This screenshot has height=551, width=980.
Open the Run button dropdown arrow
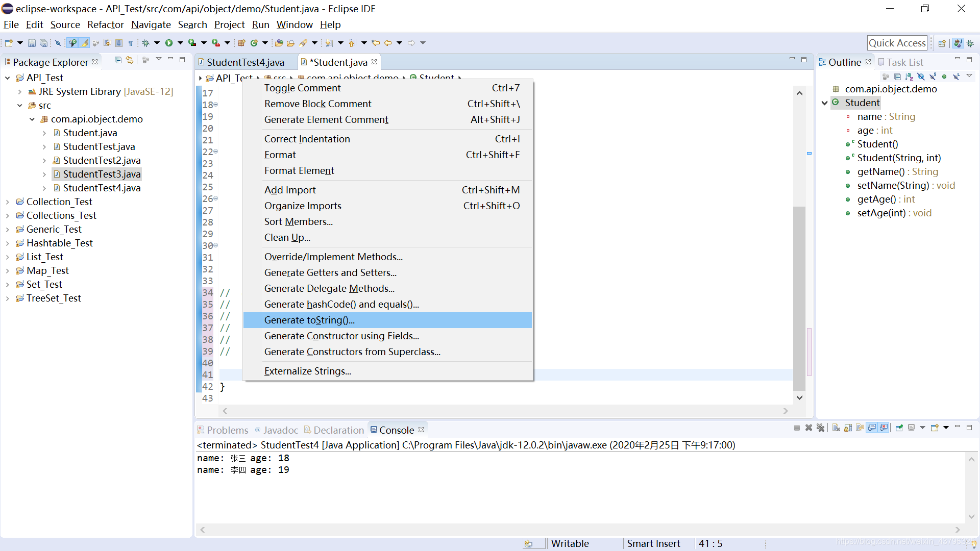(x=180, y=43)
